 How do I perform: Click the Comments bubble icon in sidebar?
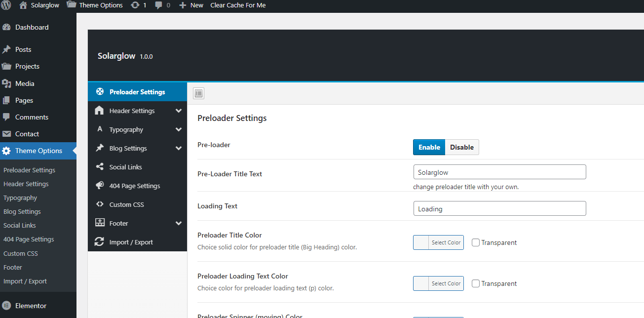click(x=6, y=117)
